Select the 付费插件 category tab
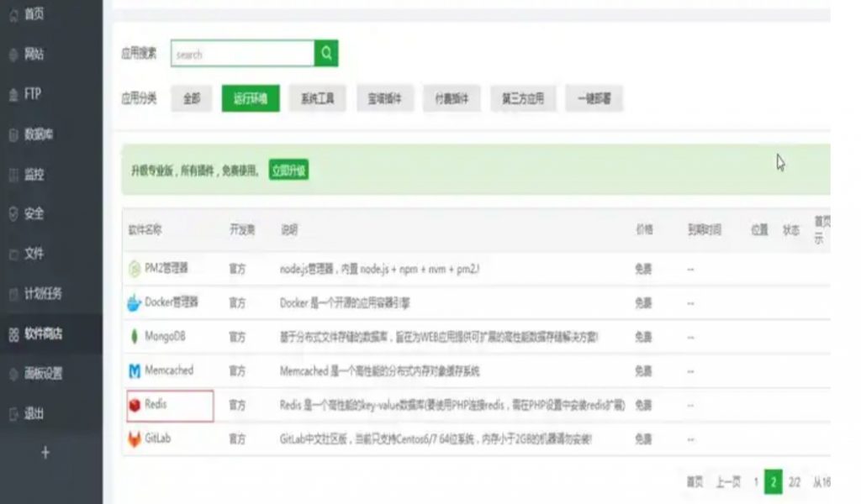 point(452,99)
